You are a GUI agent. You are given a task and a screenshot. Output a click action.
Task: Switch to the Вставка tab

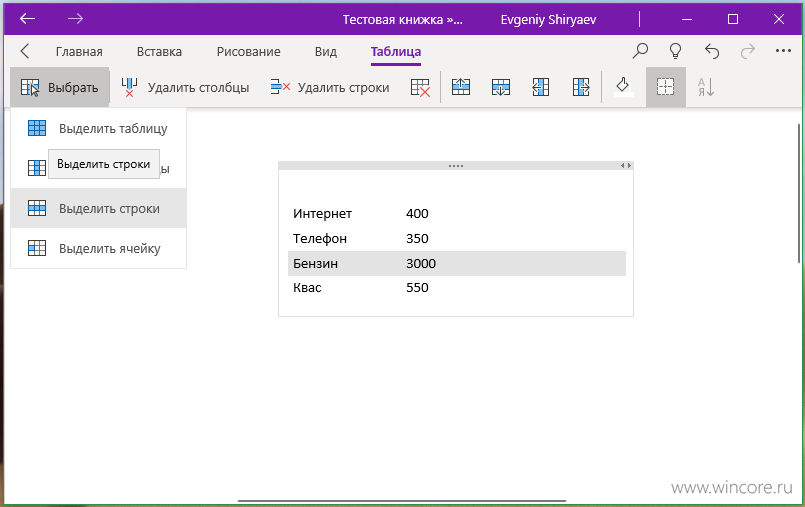pos(159,51)
